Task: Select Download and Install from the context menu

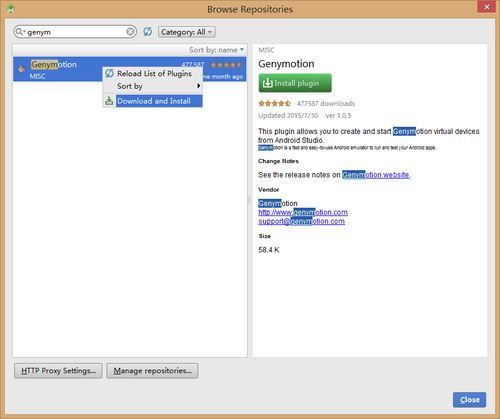Action: pos(153,101)
